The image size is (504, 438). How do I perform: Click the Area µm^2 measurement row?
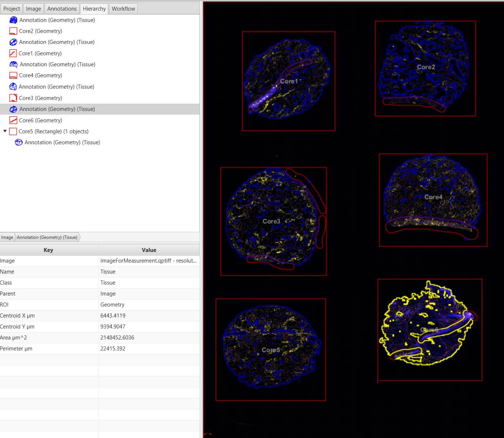[49, 337]
